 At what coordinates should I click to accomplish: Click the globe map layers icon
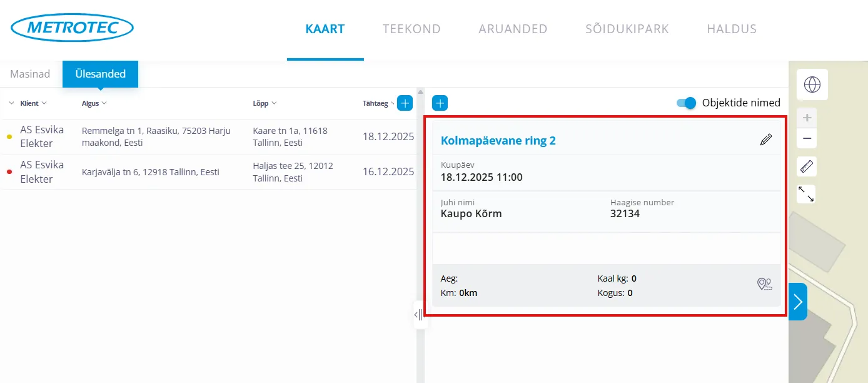(812, 84)
